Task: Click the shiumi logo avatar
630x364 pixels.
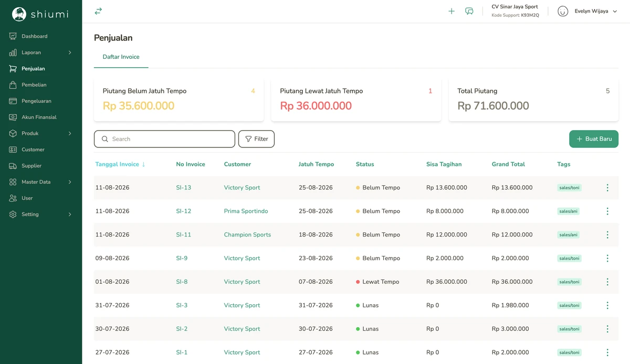Action: 19,14
